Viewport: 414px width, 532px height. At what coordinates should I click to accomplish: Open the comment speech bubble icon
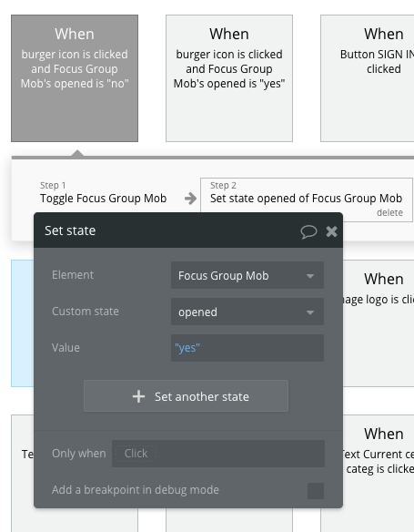[x=308, y=231]
